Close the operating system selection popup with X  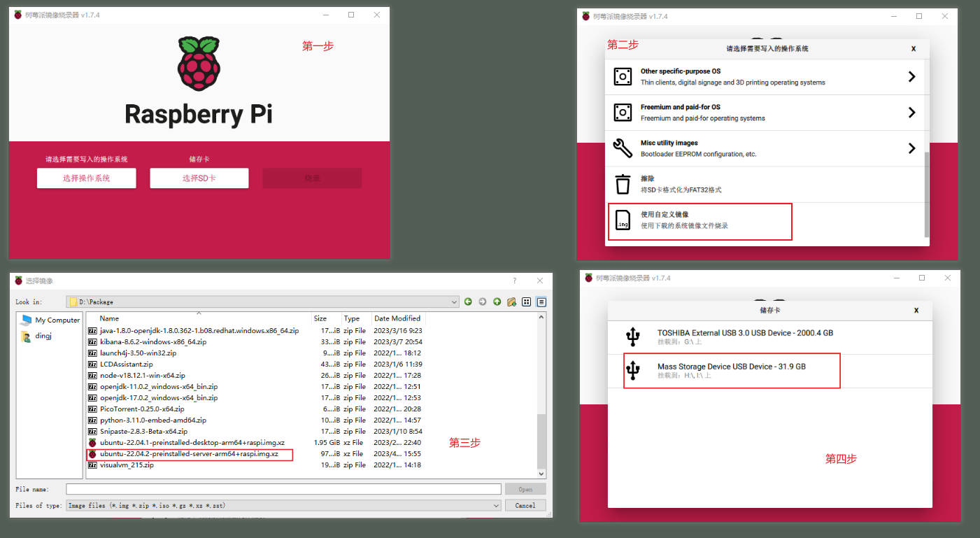tap(914, 49)
